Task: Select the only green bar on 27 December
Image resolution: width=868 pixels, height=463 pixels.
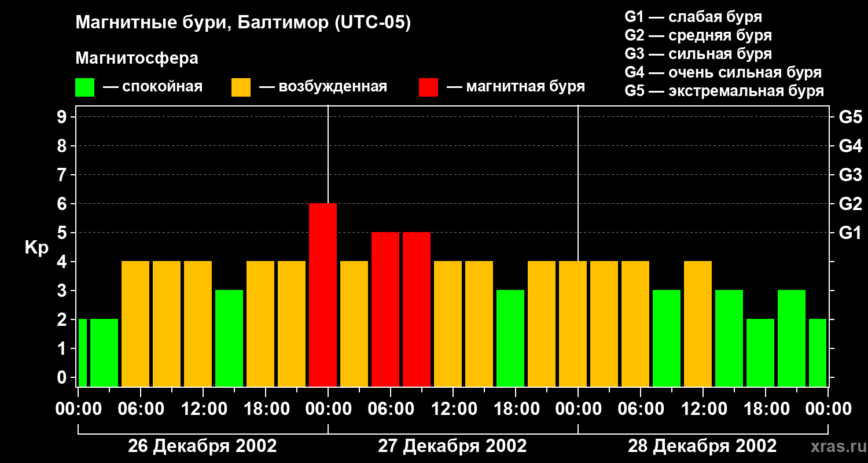Action: (510, 338)
